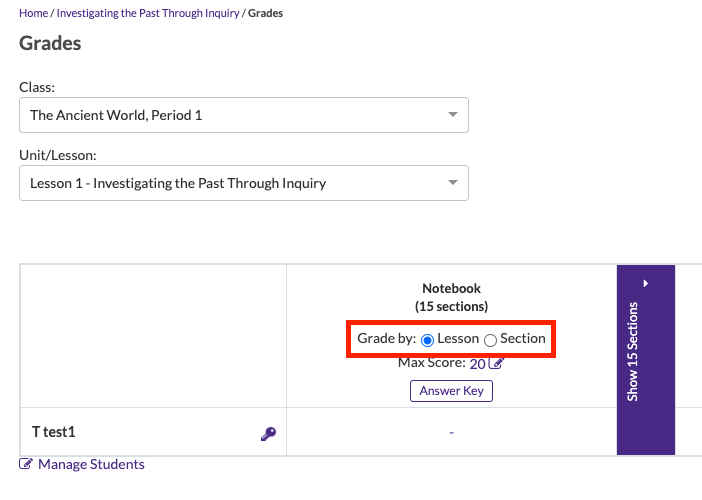
Task: Click the edit icon before Manage Students
Action: pos(26,464)
